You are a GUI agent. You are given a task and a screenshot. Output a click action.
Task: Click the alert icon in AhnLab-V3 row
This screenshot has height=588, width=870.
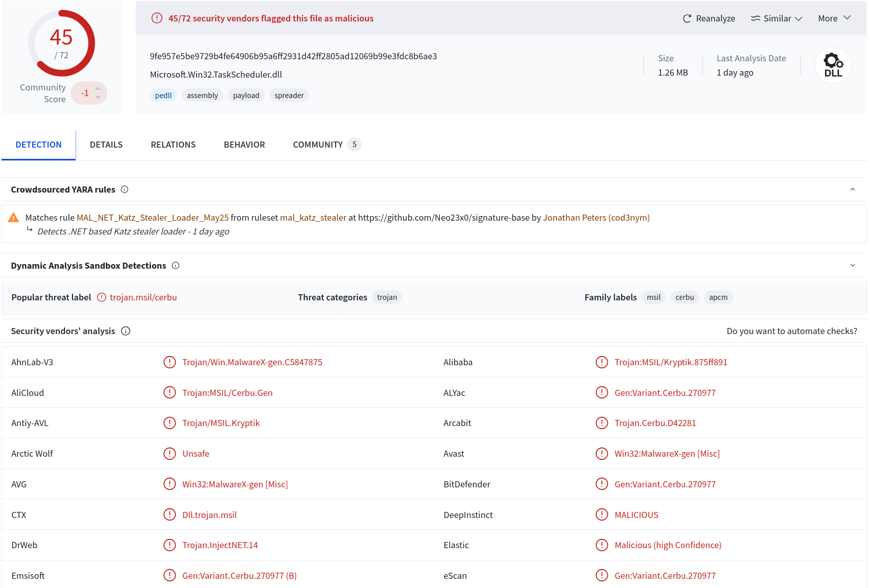tap(170, 362)
